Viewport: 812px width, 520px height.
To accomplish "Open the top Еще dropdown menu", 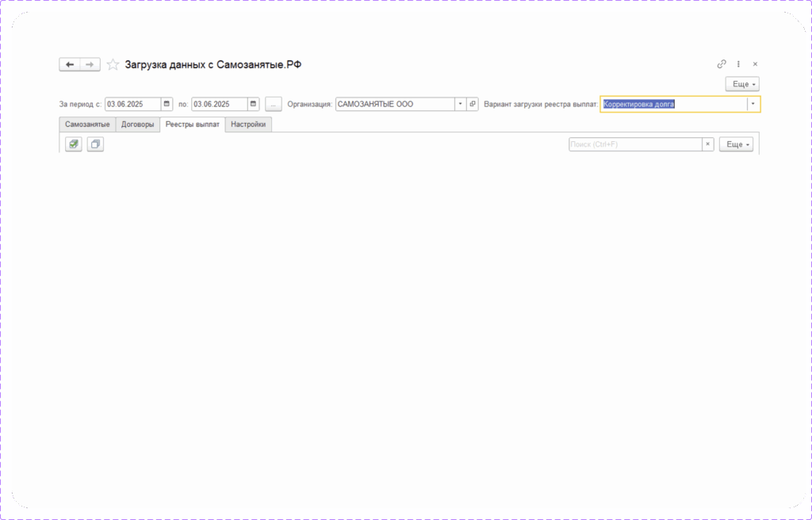I will (742, 84).
